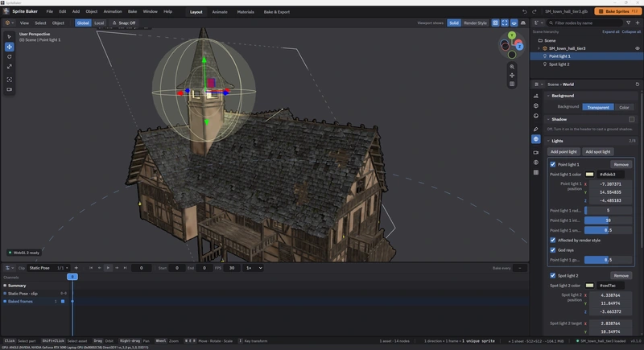644x350 pixels.
Task: Click the Sprite Baker app logo
Action: [x=6, y=11]
